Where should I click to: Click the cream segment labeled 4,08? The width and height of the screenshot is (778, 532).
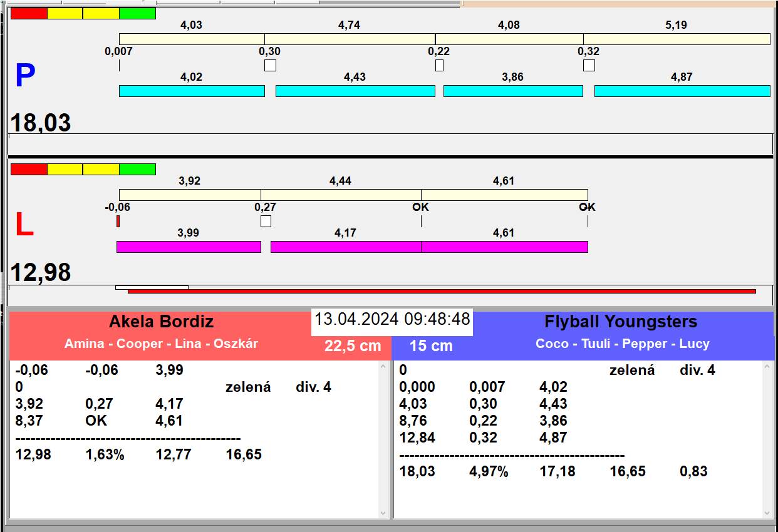point(509,39)
